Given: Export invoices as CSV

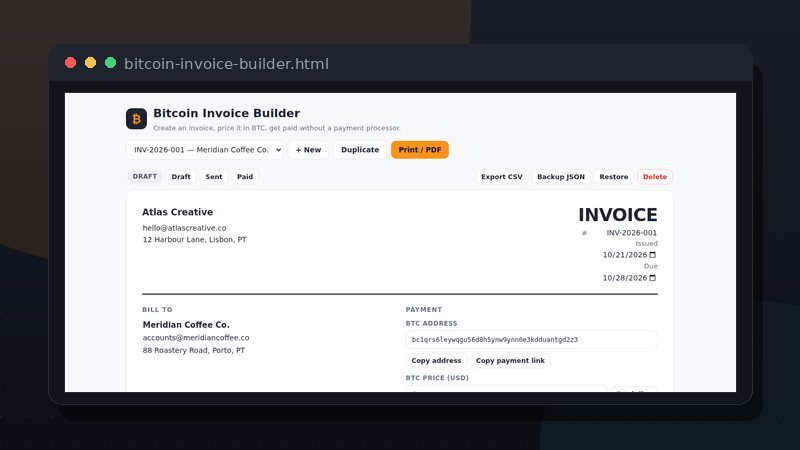Looking at the screenshot, I should pyautogui.click(x=502, y=177).
